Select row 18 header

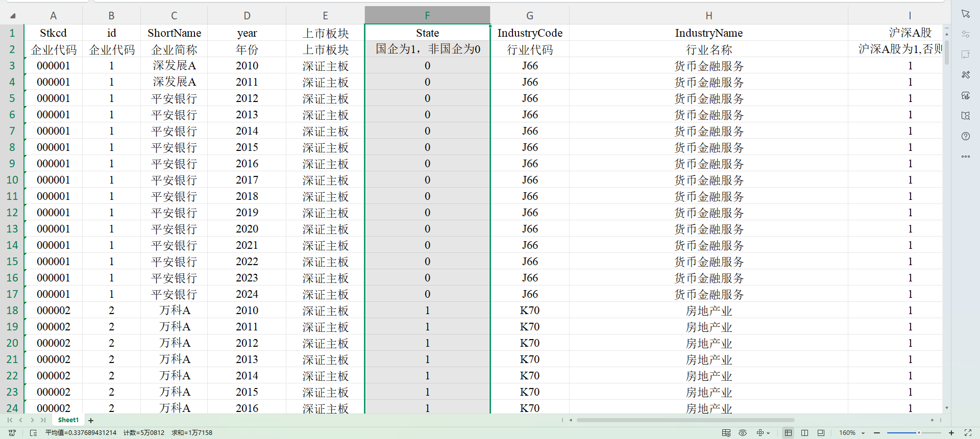[12, 311]
